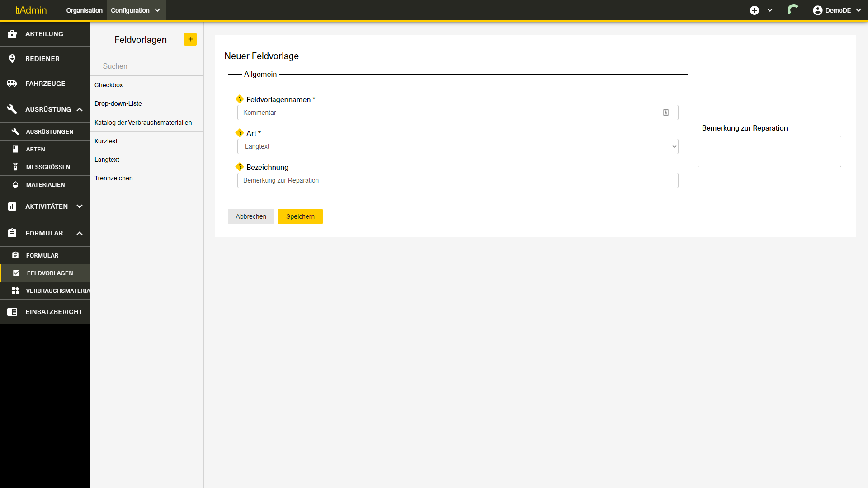
Task: Go to Bediener section
Action: (x=45, y=59)
